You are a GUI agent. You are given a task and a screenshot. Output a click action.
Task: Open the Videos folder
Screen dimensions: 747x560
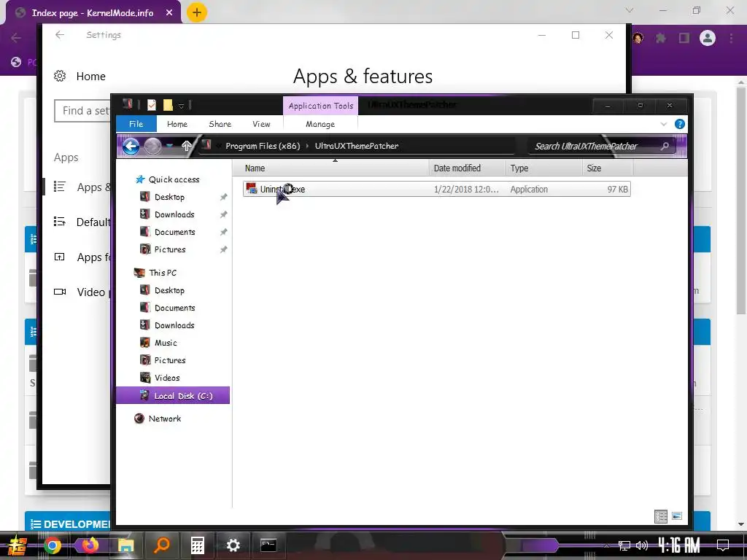pos(167,378)
